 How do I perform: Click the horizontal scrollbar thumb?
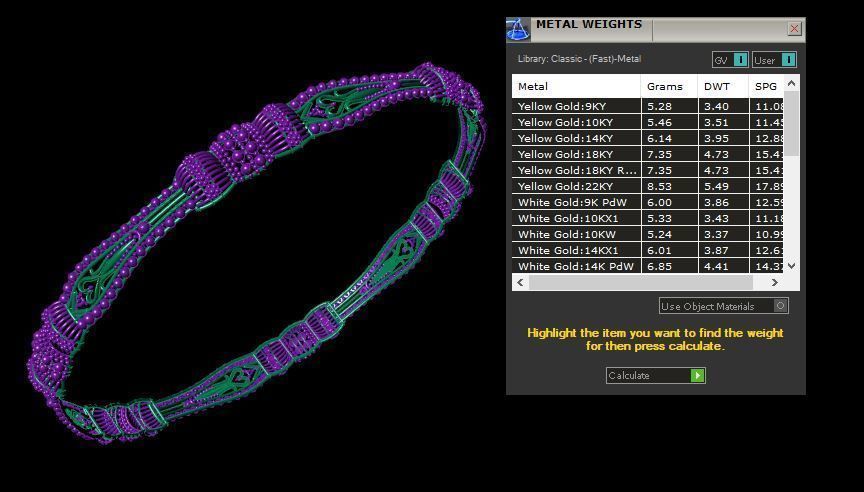pos(641,282)
